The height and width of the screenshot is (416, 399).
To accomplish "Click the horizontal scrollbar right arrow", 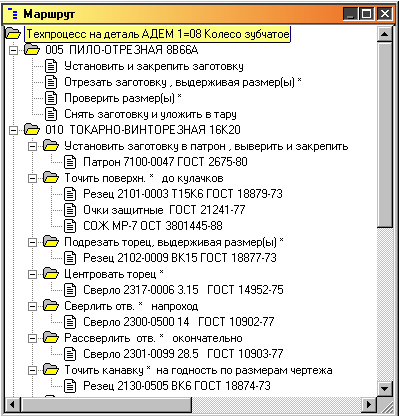I will (370, 405).
